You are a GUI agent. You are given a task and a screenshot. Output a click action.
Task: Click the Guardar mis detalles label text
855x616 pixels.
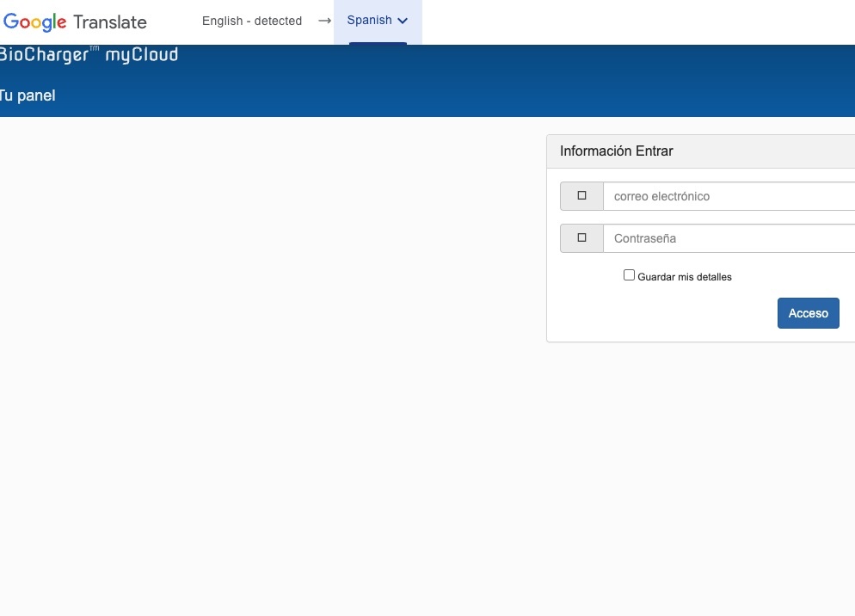pos(685,277)
